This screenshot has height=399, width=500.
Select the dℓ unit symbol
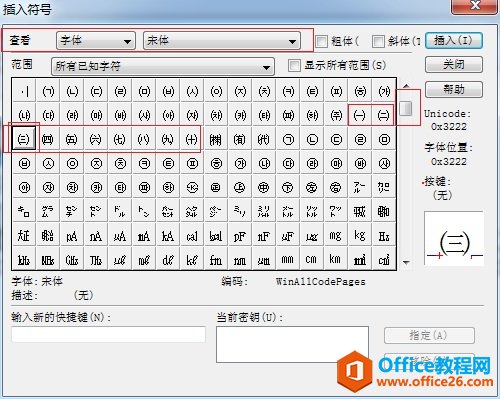(x=168, y=259)
